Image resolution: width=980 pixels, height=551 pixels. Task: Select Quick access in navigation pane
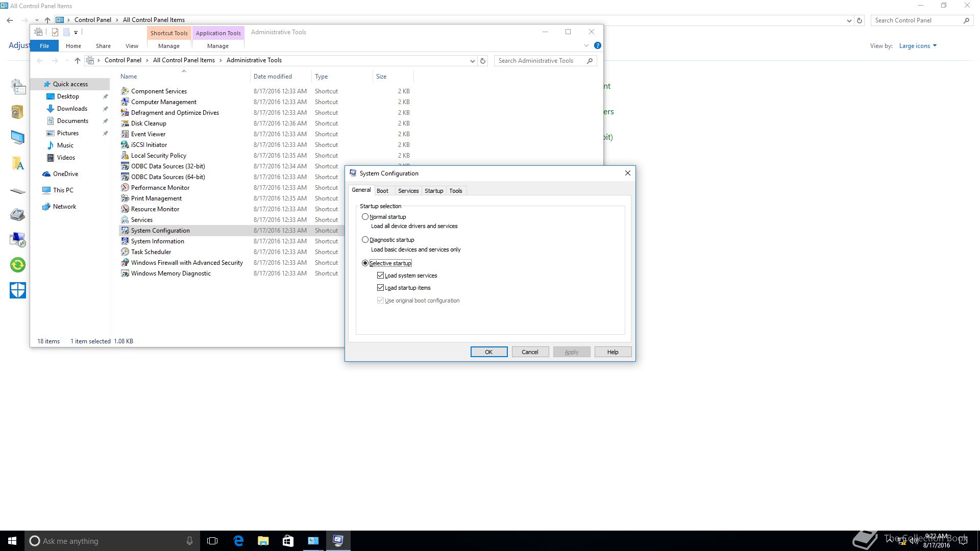click(x=70, y=84)
